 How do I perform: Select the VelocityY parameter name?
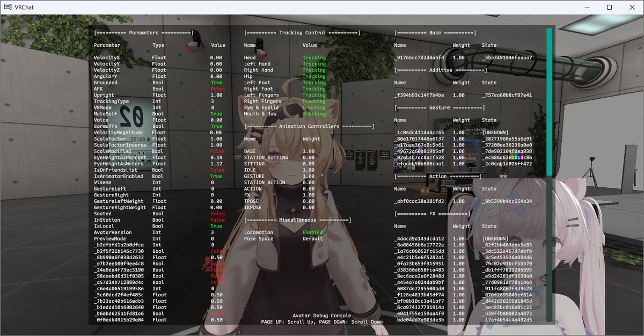point(107,64)
